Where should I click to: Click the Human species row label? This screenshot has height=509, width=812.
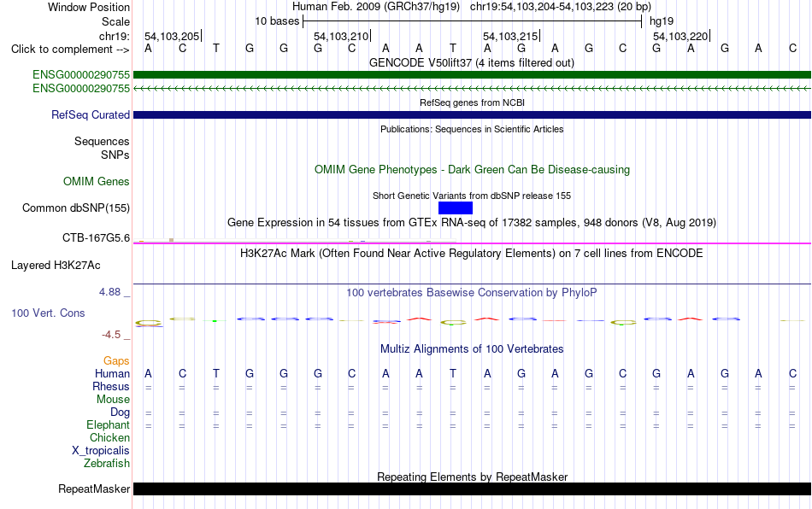click(x=112, y=373)
